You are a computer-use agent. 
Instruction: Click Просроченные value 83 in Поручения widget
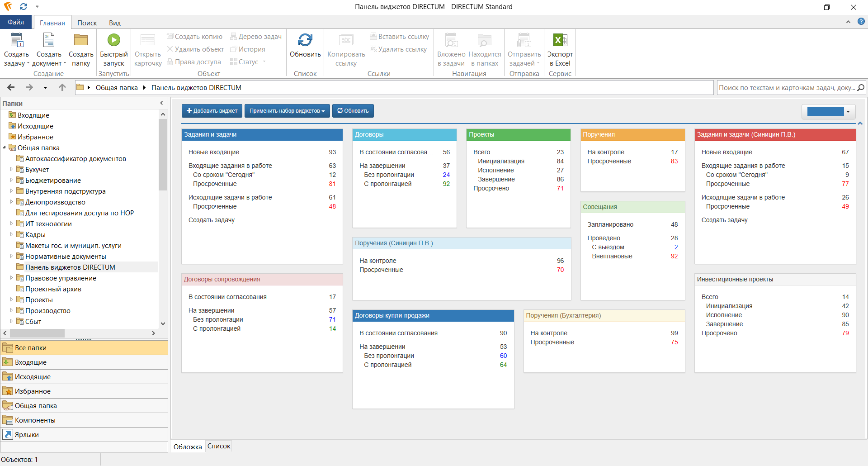pyautogui.click(x=674, y=161)
